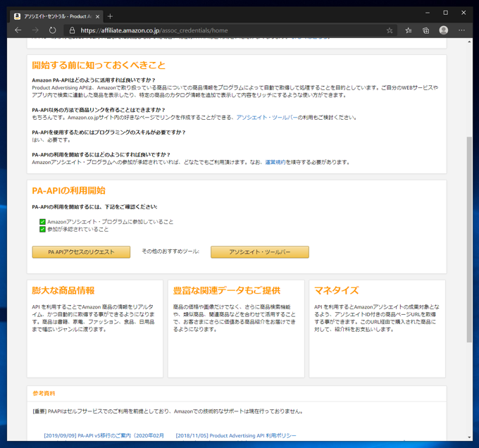This screenshot has height=448, width=479.
Task: Click the その他のおすすめツール label
Action: coord(170,251)
